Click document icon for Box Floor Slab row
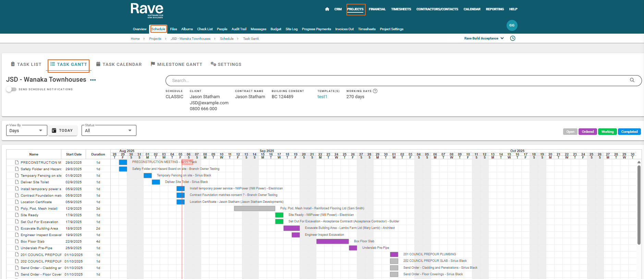The height and width of the screenshot is (279, 644). tap(17, 241)
